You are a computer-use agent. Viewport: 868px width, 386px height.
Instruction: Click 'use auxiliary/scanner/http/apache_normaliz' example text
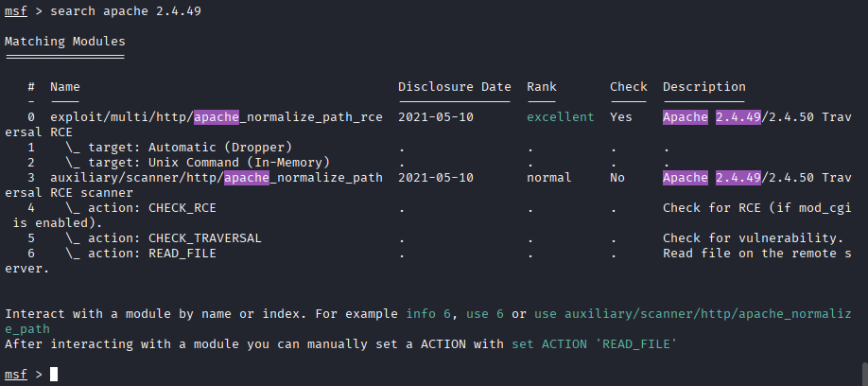(692, 314)
